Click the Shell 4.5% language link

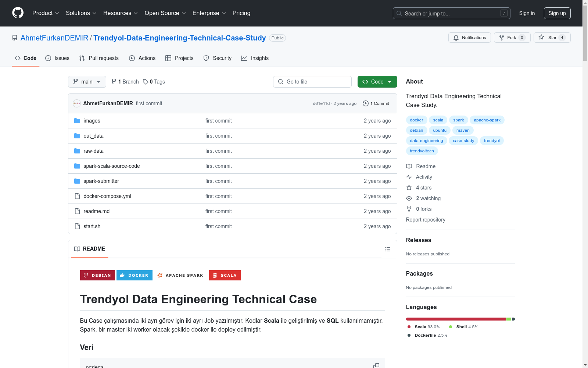coord(464,327)
